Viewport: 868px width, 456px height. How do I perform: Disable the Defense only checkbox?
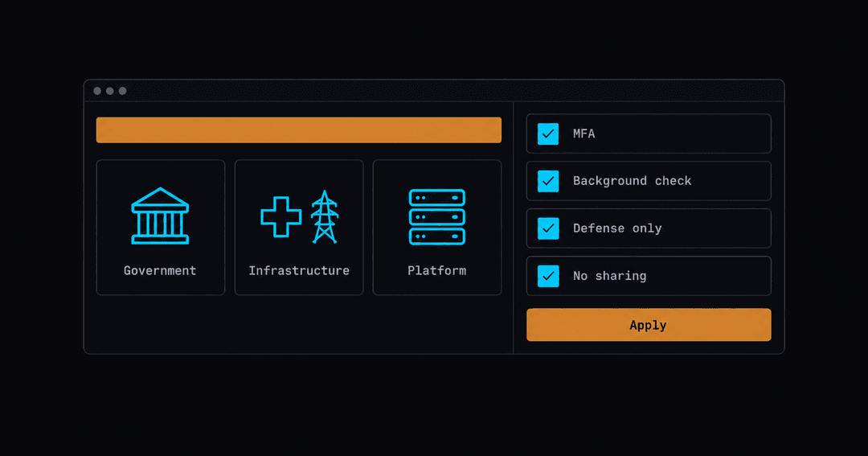548,228
